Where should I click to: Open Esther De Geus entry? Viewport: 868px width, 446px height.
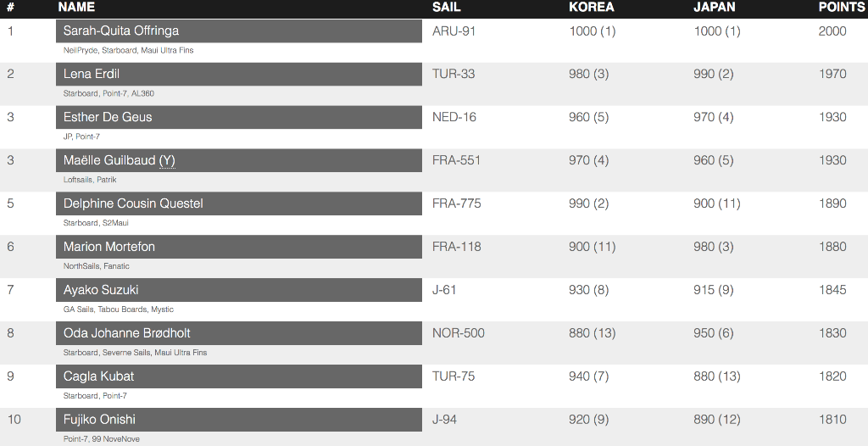coord(238,118)
